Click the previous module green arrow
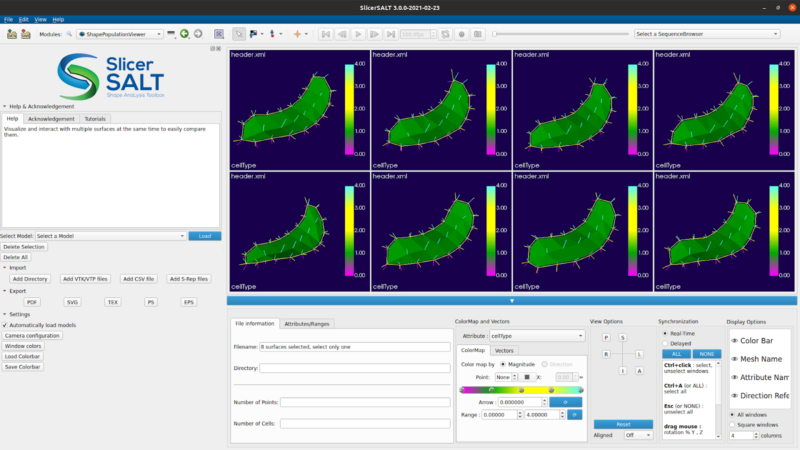The width and height of the screenshot is (800, 450). (x=185, y=34)
